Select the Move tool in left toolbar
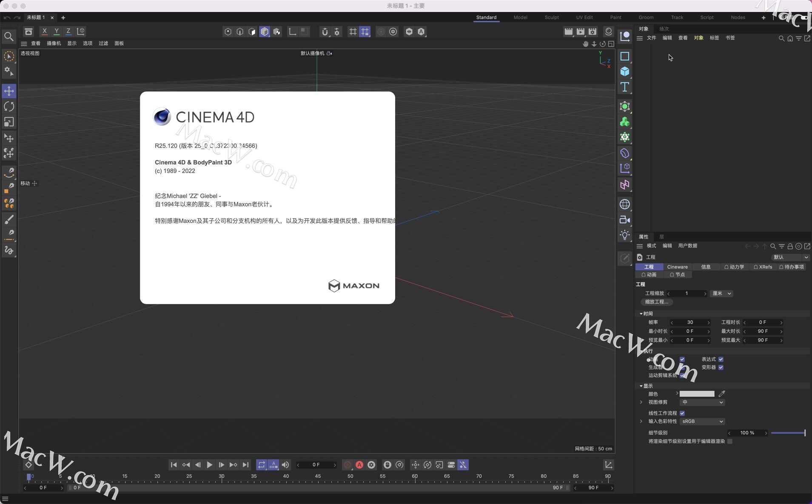812x504 pixels. pos(9,91)
